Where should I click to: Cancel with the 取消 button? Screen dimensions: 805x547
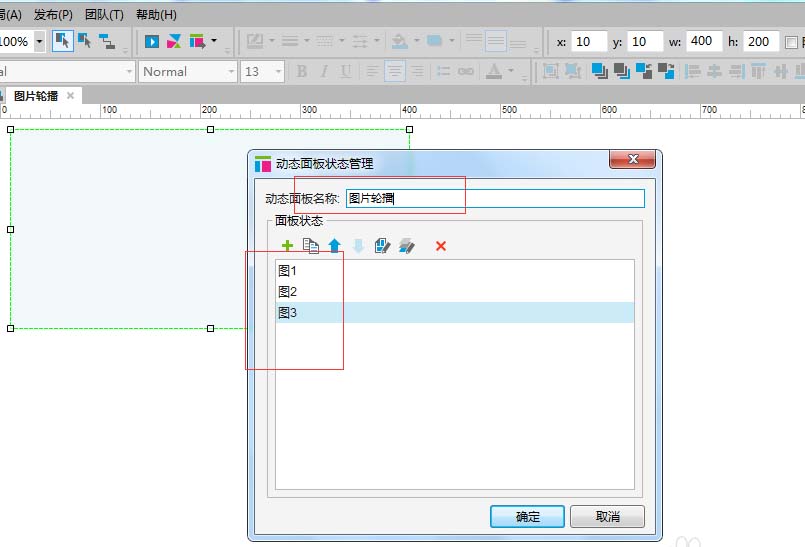coord(607,516)
